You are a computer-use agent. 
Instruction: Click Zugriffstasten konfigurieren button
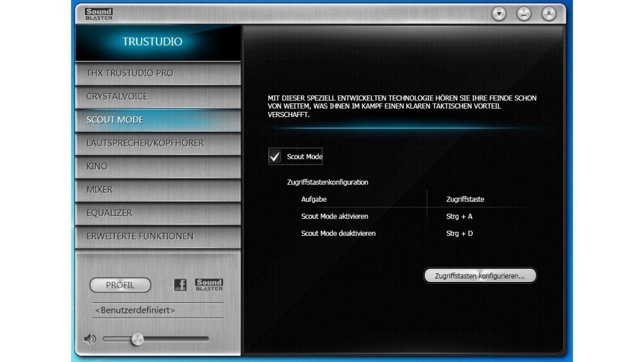coord(479,276)
